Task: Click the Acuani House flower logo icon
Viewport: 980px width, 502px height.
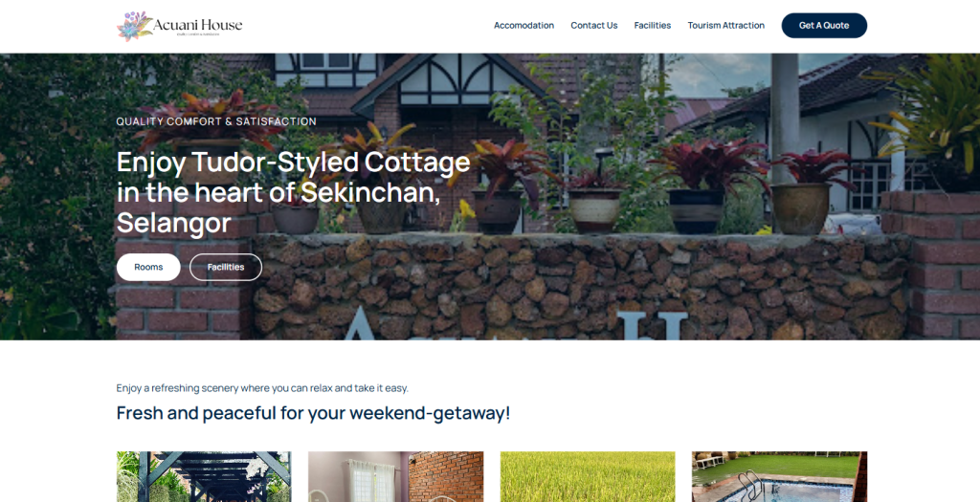Action: tap(134, 26)
